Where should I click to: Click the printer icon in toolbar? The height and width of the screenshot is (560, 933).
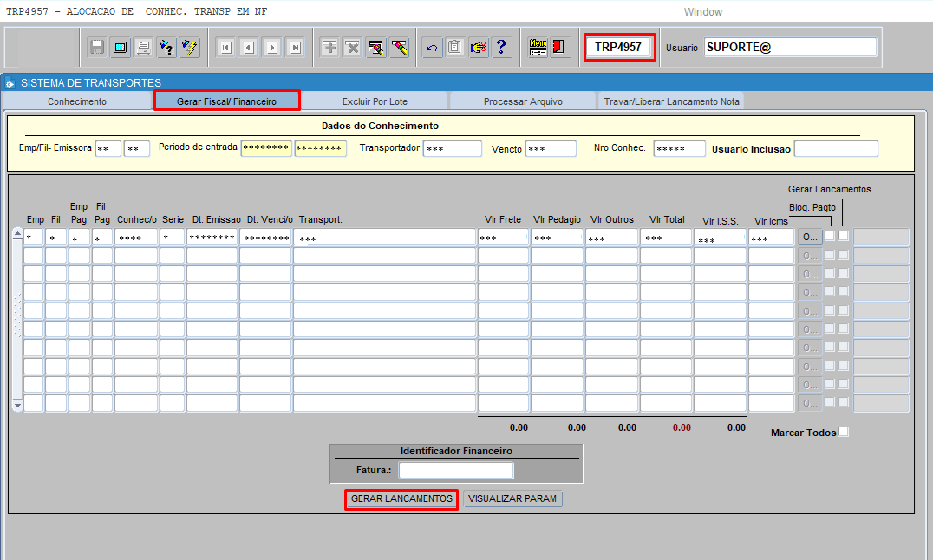[x=144, y=48]
